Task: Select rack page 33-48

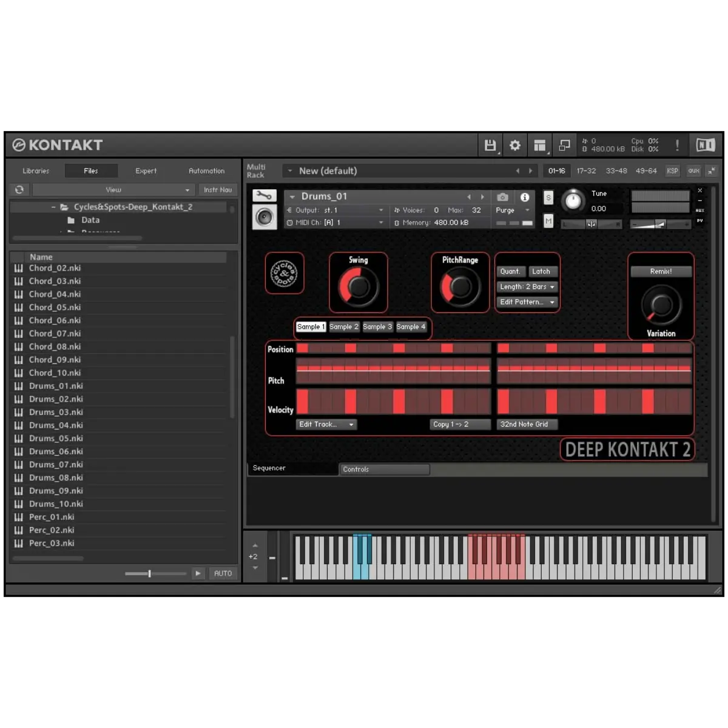Action: (616, 171)
